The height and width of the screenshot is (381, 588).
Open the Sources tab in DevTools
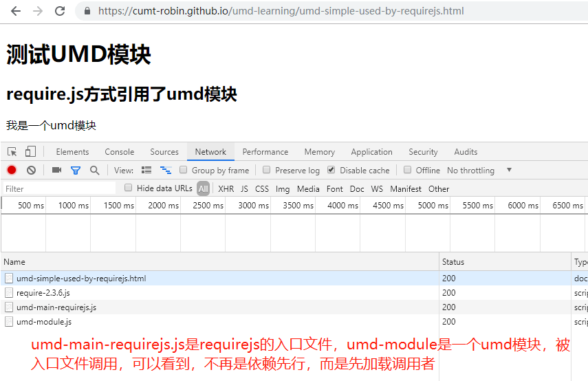pyautogui.click(x=164, y=152)
